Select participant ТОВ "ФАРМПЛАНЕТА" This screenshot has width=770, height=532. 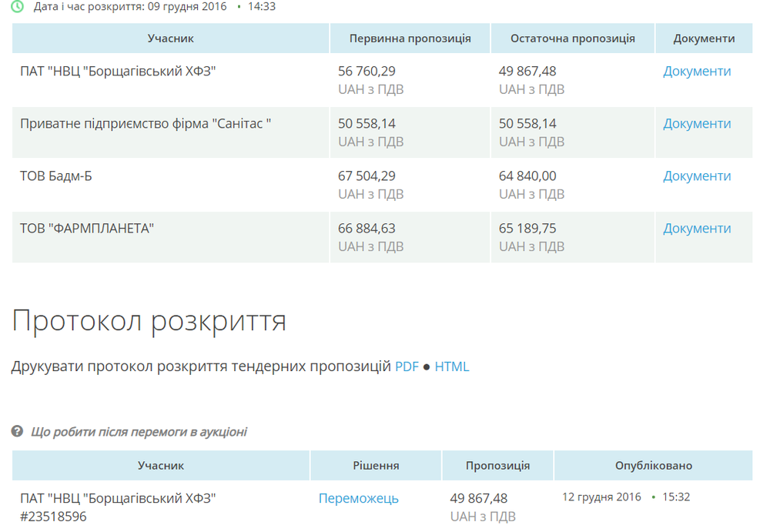point(87,229)
